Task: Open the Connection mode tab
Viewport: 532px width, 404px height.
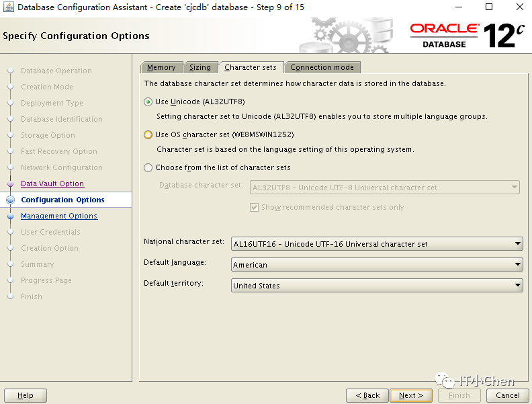Action: point(322,67)
